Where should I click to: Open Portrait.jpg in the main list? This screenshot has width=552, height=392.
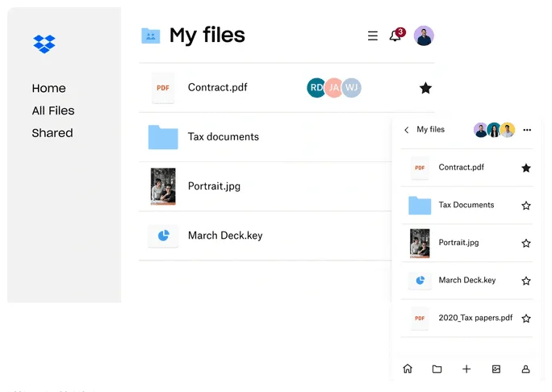214,186
